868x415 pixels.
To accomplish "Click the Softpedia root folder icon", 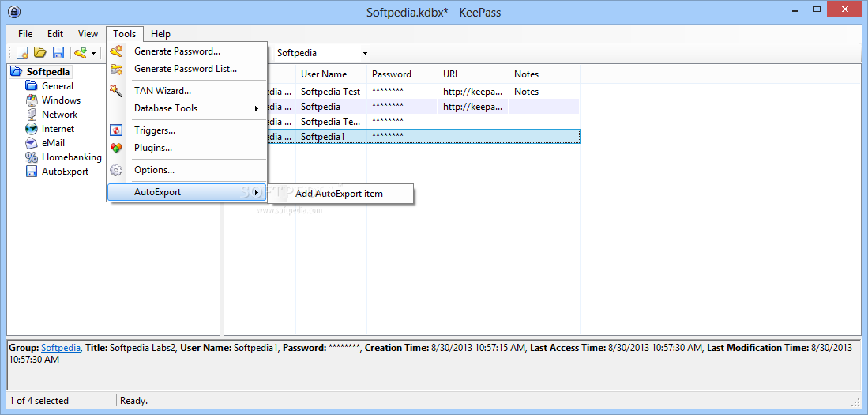I will [x=17, y=71].
